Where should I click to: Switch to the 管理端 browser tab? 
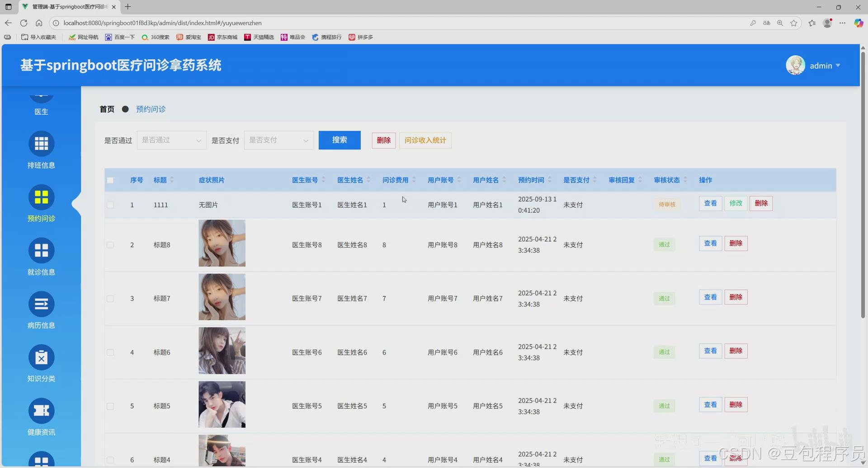point(70,7)
